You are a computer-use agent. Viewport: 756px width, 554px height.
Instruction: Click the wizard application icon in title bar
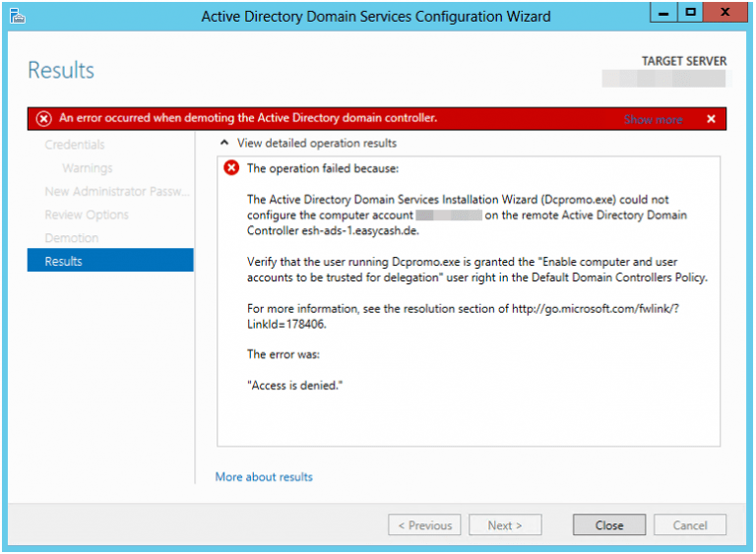click(x=18, y=16)
